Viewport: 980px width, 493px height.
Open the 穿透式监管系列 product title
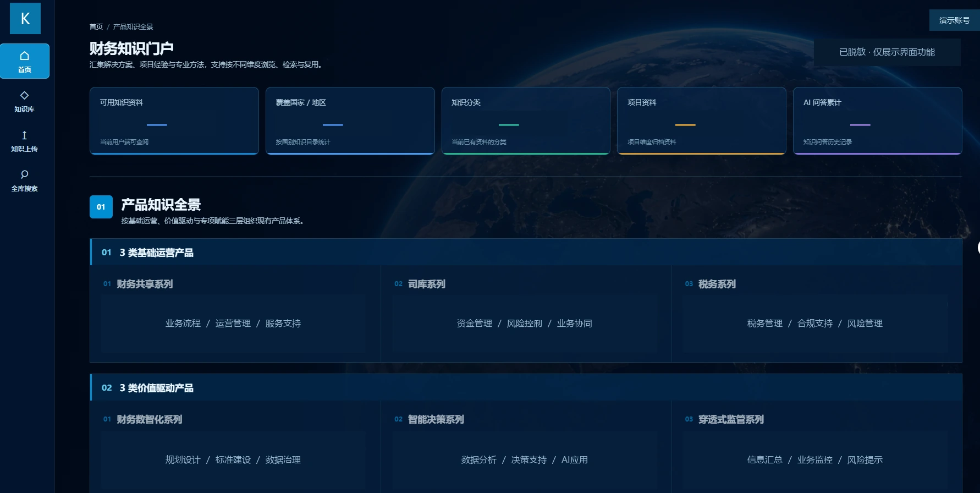731,419
